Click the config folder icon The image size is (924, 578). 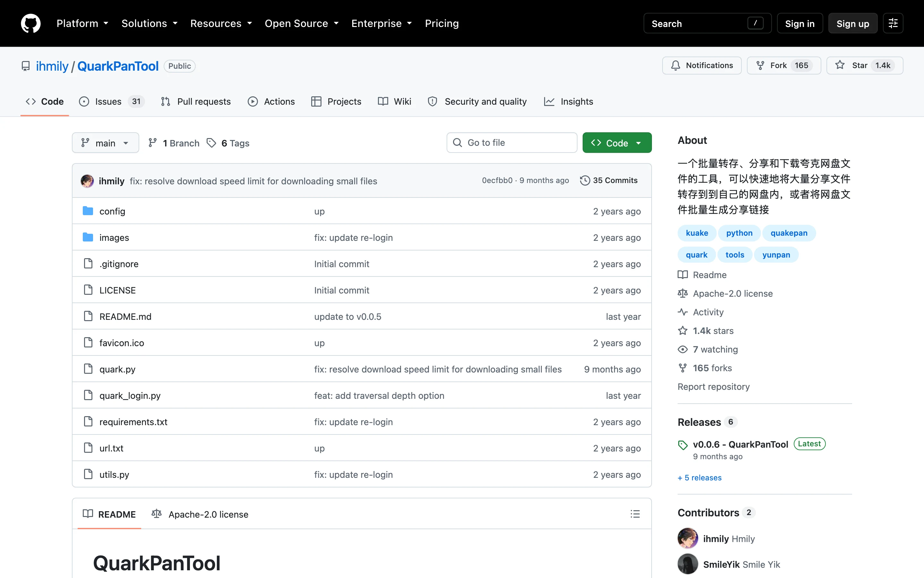click(88, 211)
